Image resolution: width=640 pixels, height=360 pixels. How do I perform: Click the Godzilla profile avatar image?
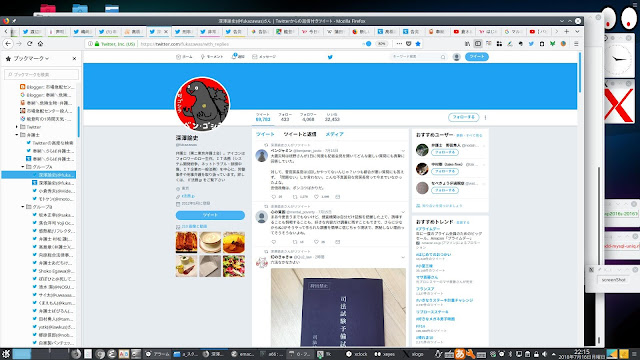pyautogui.click(x=202, y=104)
